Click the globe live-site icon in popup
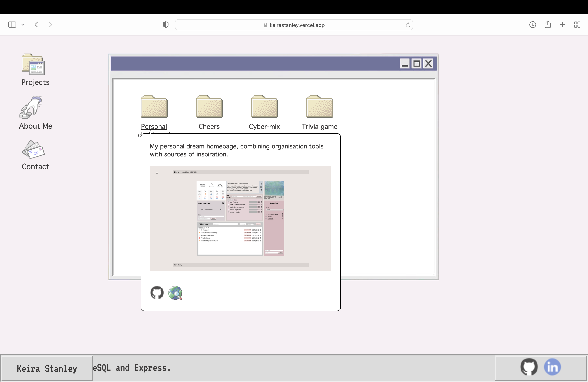588x382 pixels. tap(175, 293)
